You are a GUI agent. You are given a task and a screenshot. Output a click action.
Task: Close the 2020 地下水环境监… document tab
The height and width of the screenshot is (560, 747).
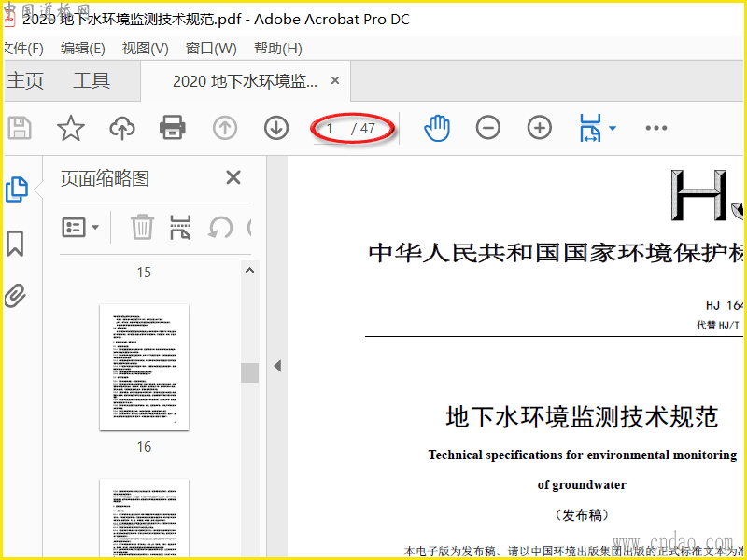[x=335, y=80]
